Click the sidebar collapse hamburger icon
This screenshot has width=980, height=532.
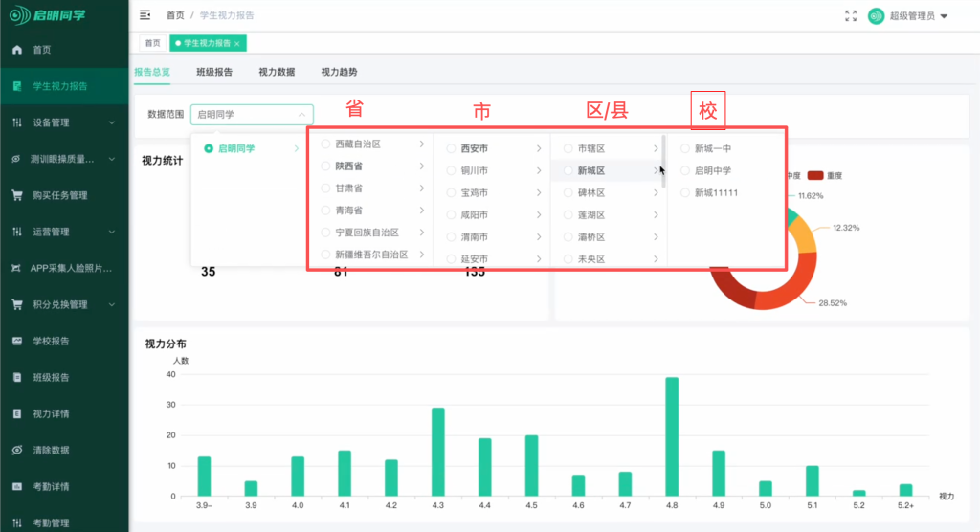(x=145, y=15)
